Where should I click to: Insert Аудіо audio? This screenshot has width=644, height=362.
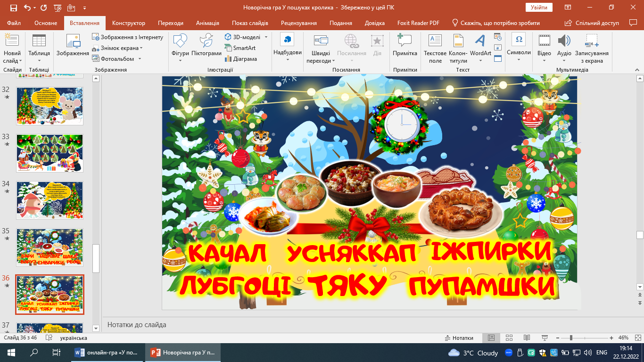pyautogui.click(x=564, y=47)
